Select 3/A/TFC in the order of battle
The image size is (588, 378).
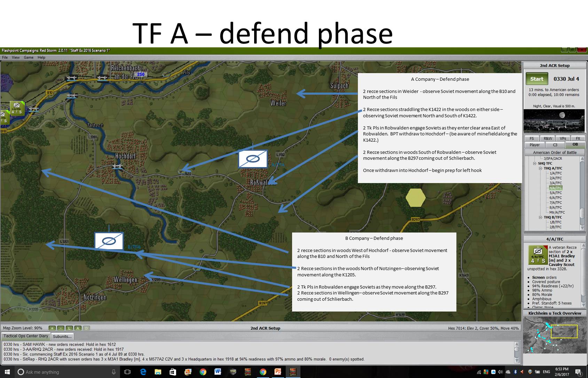point(556,183)
